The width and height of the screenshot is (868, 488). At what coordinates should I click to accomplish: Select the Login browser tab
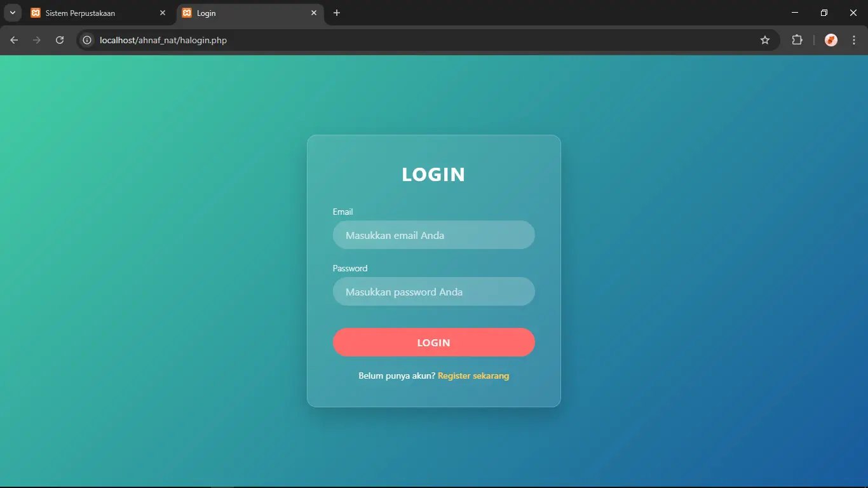coord(250,13)
